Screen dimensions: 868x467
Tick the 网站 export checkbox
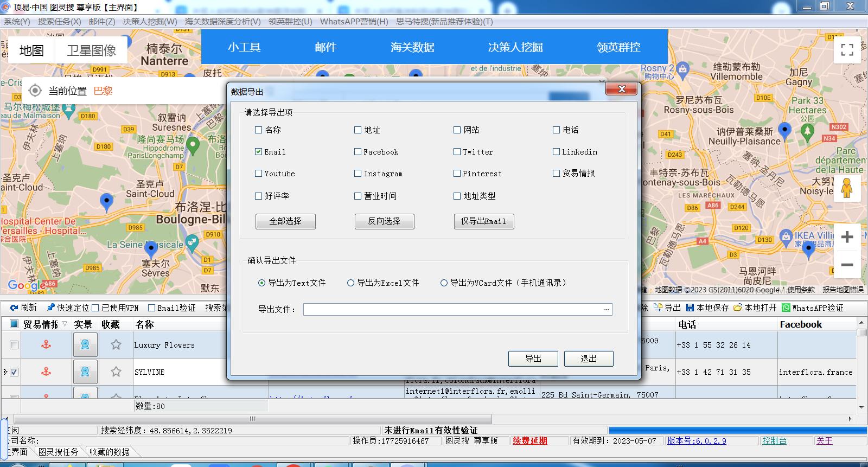click(457, 130)
